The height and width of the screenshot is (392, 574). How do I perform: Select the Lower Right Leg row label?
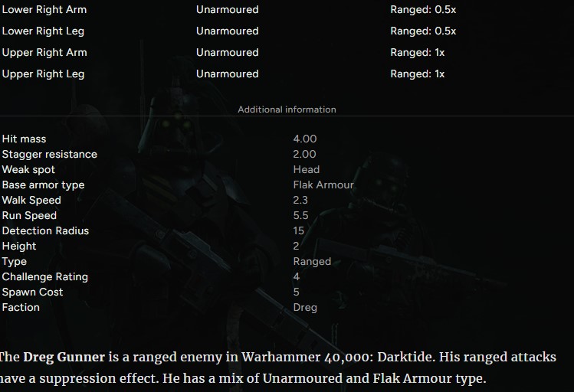43,31
